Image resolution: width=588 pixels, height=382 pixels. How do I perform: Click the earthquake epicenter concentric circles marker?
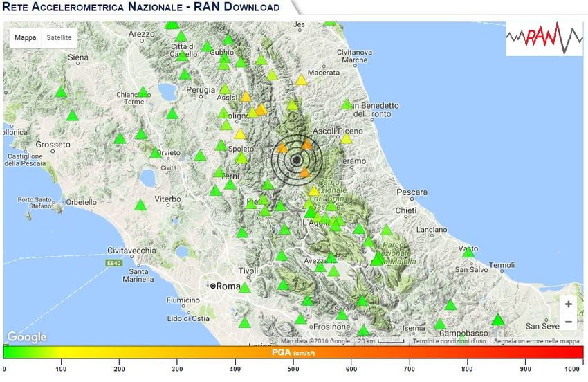click(x=296, y=160)
